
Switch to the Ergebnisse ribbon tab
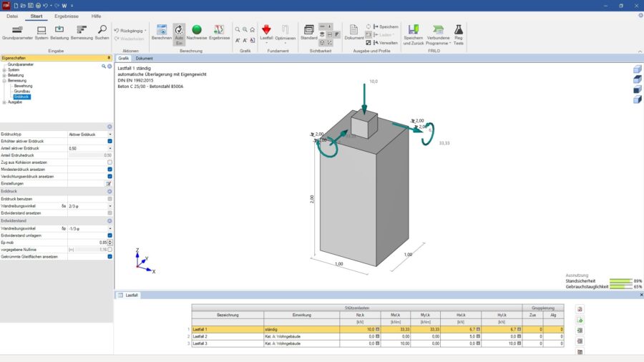point(67,16)
